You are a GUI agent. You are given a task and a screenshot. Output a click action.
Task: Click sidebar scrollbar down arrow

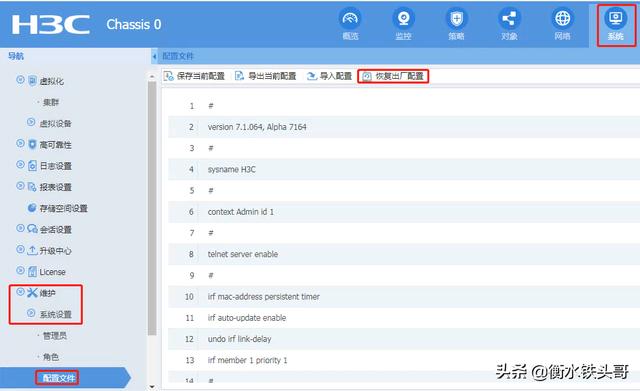point(152,386)
